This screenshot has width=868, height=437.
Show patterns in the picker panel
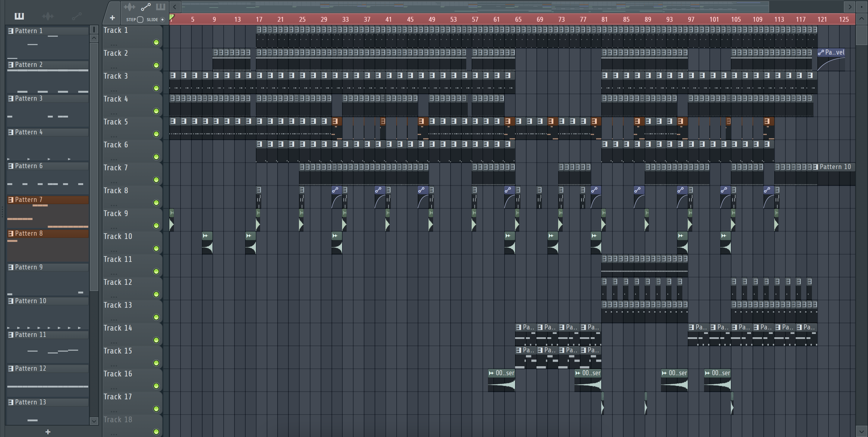(19, 16)
